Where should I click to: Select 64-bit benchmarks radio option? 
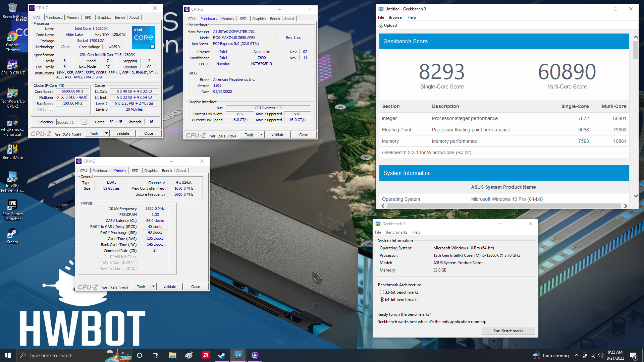[x=382, y=300]
